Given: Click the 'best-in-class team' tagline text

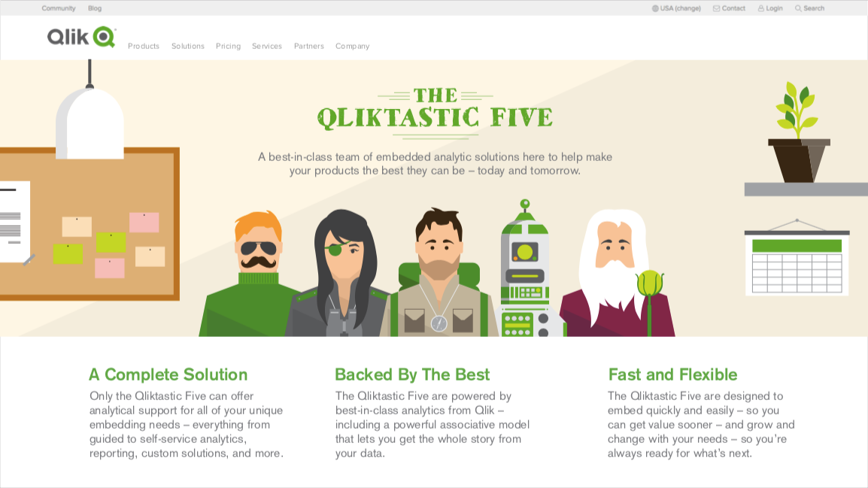Looking at the screenshot, I should [x=435, y=164].
